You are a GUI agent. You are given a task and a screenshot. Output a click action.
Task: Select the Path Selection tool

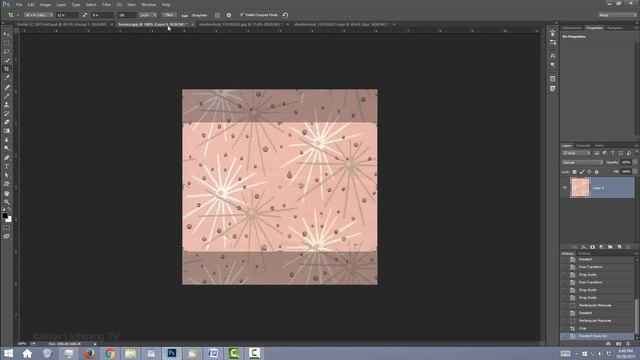(7, 175)
